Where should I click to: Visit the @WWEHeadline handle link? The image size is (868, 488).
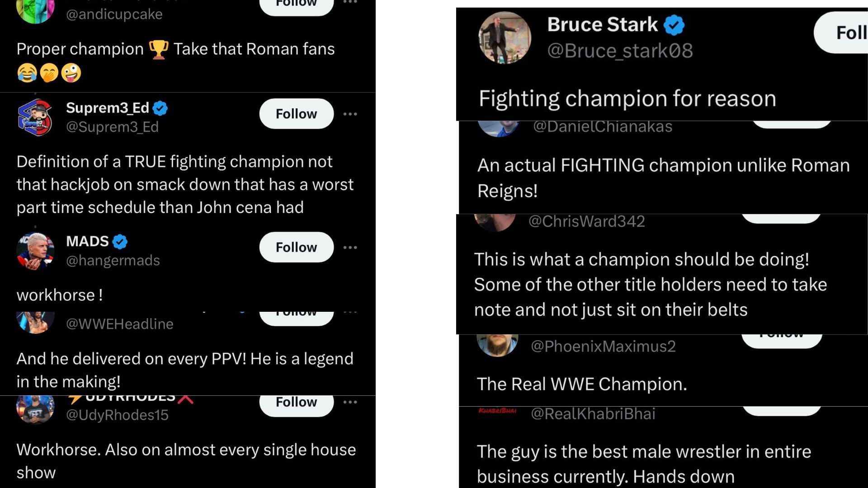120,324
